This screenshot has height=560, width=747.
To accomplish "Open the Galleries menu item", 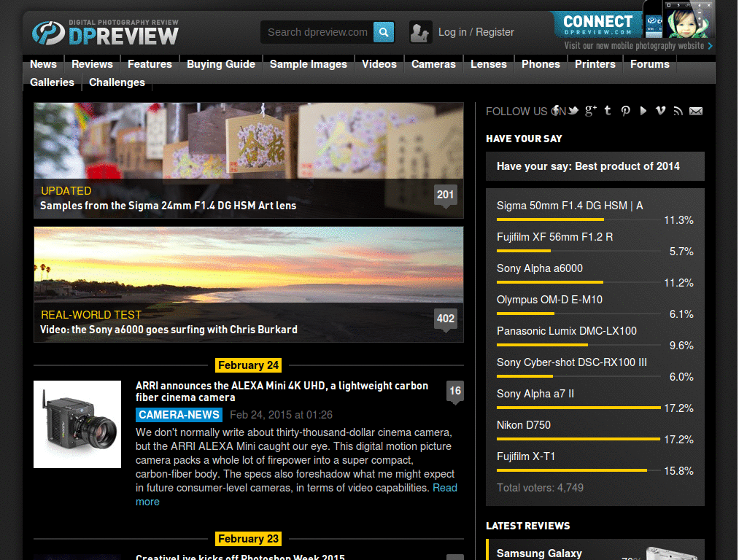I will pyautogui.click(x=52, y=82).
